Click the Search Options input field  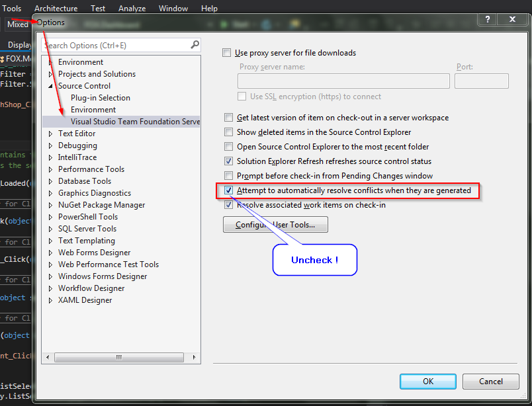[116, 46]
